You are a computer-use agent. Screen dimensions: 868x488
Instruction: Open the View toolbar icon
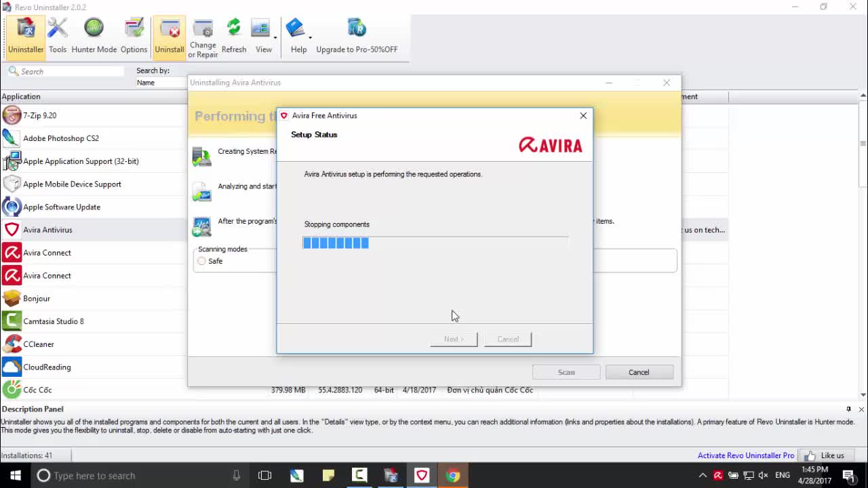click(x=262, y=37)
